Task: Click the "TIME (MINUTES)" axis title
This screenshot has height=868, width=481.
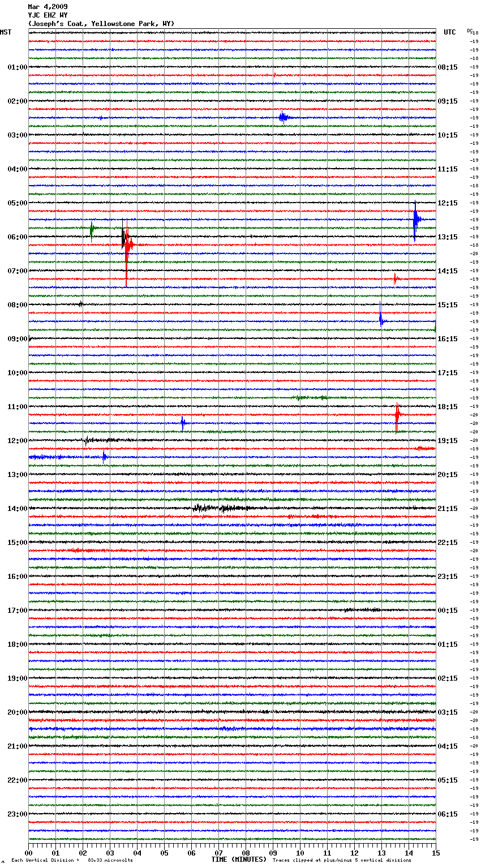Action: point(239,860)
